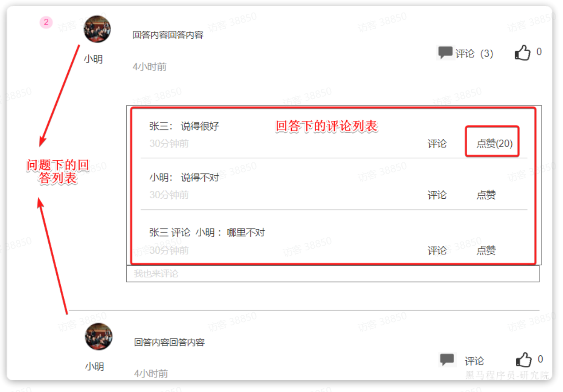The width and height of the screenshot is (563, 392).
Task: Toggle 点赞 on 说得不对 comment
Action: [x=486, y=195]
